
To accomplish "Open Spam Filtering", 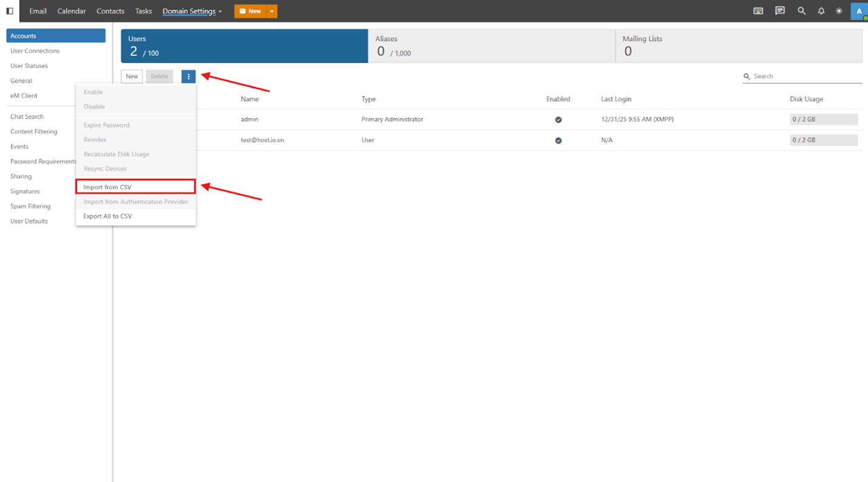I will (x=30, y=206).
